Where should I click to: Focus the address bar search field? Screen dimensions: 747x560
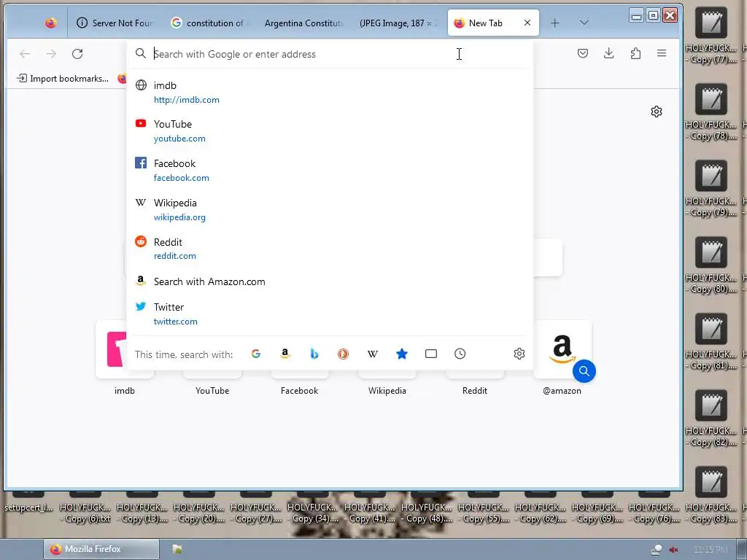tap(330, 54)
